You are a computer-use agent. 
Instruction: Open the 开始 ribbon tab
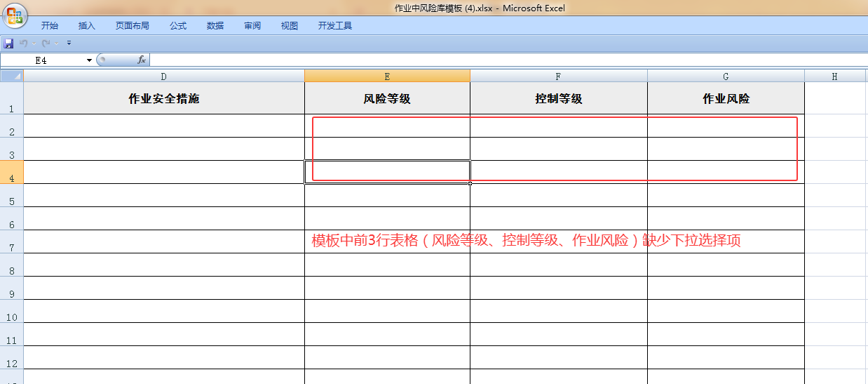[x=50, y=26]
